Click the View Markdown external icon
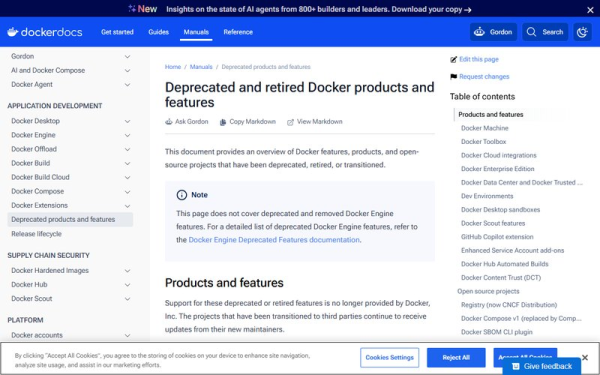Screen dimensions: 600x375 click(290, 122)
